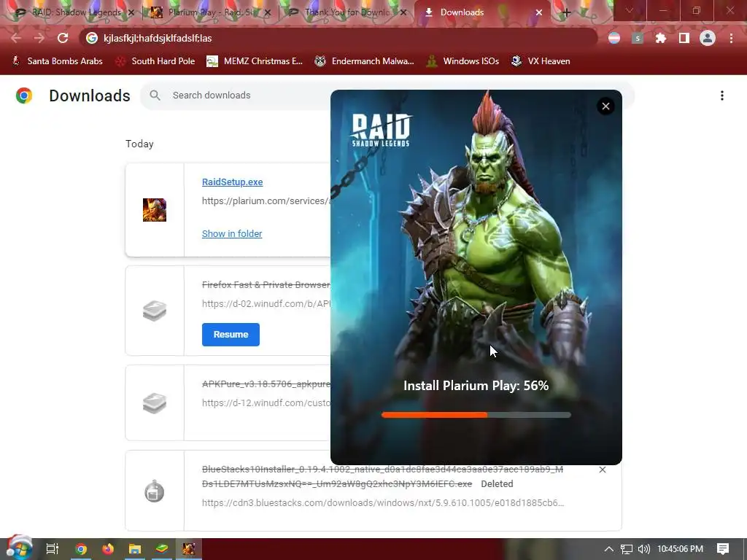Open a new browser tab
747x560 pixels.
click(x=566, y=12)
